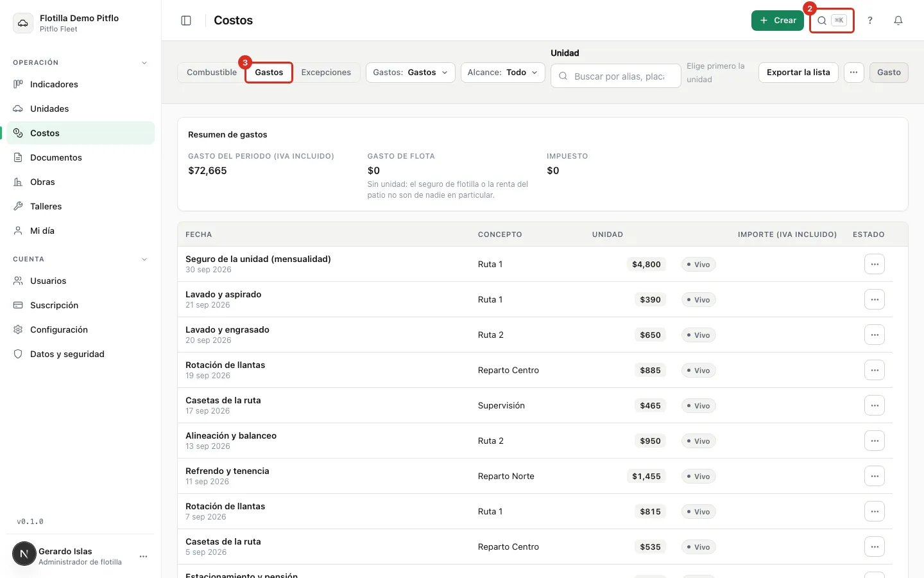Open the notifications bell
924x578 pixels.
pyautogui.click(x=898, y=21)
